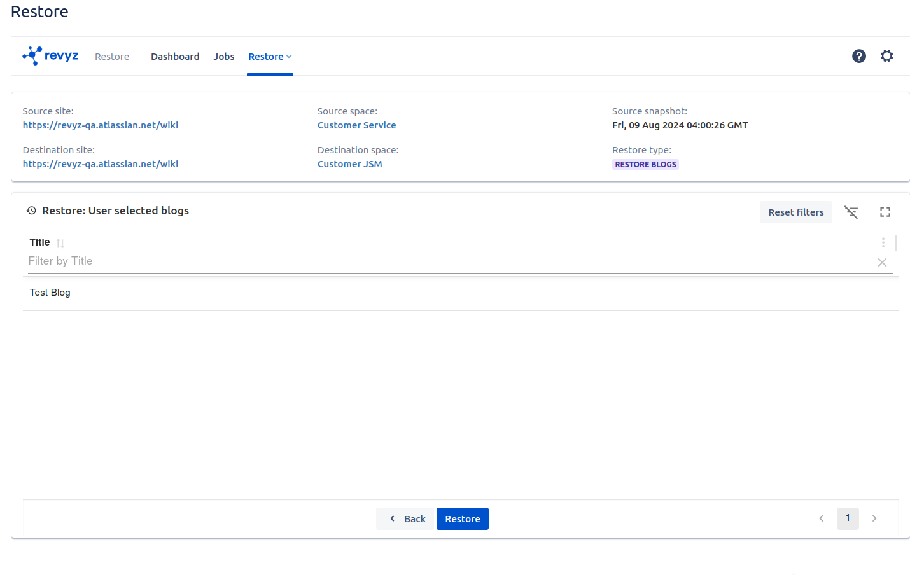Click the revyz logo icon
924x575 pixels.
[x=32, y=56]
